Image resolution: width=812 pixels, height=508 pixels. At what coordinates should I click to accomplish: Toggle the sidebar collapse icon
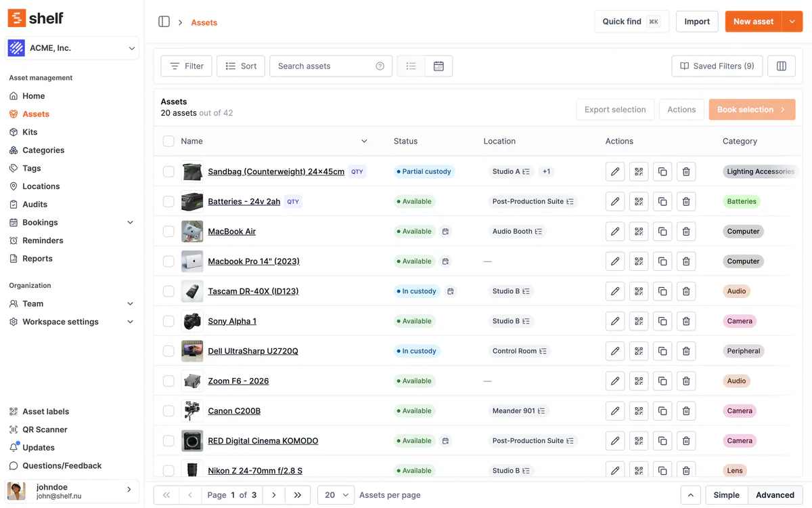(164, 22)
